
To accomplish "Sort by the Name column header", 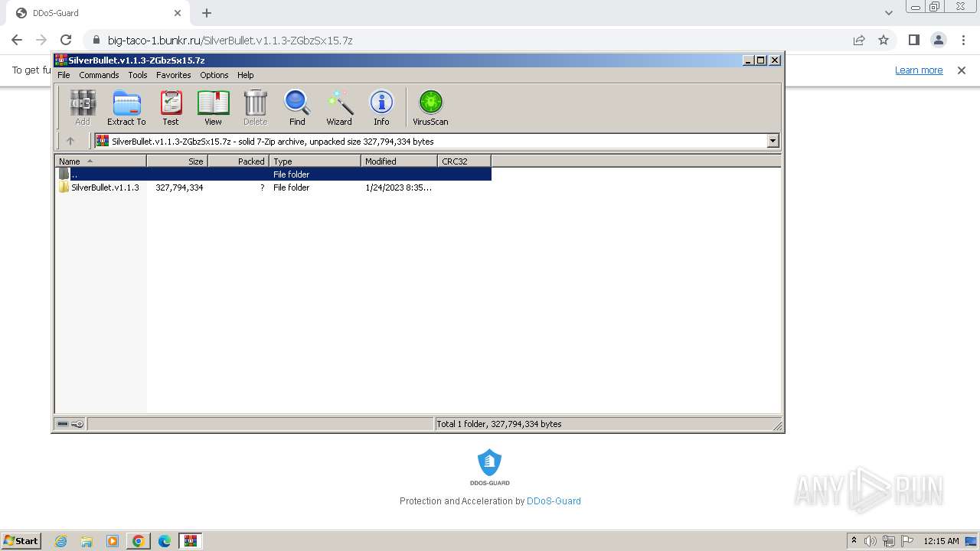I will click(x=101, y=161).
